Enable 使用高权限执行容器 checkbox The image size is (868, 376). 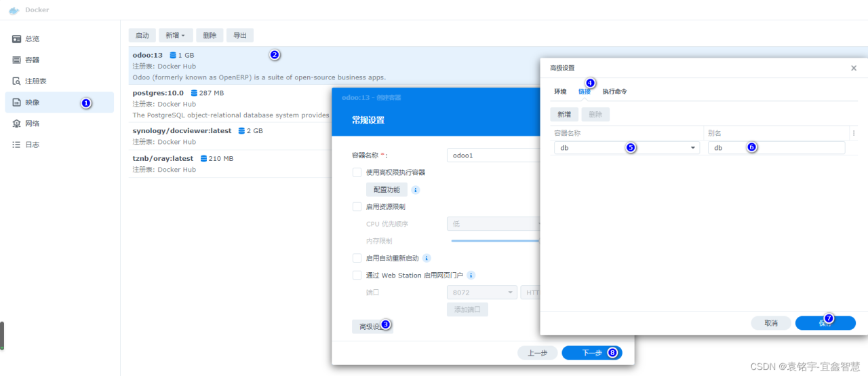[x=357, y=172]
